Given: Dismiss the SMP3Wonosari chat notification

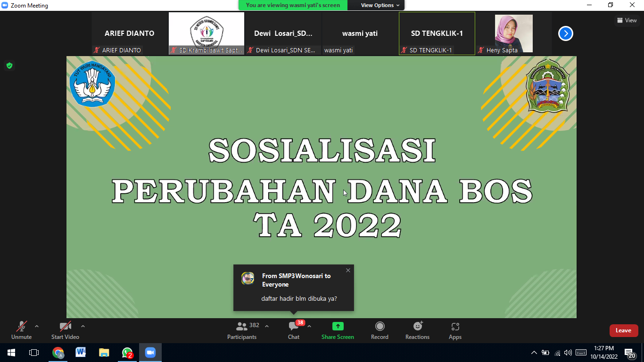Looking at the screenshot, I should pyautogui.click(x=348, y=271).
